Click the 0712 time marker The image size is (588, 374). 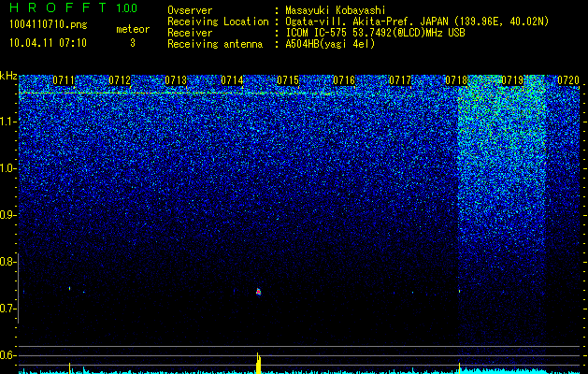[120, 80]
